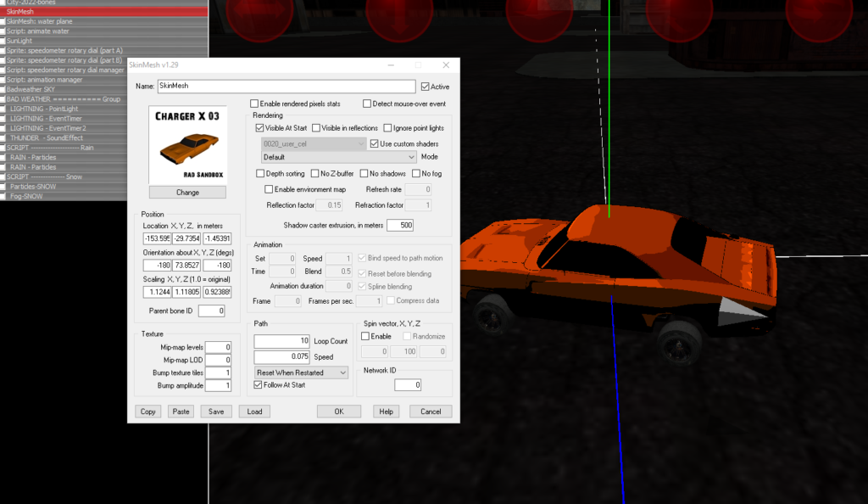Click the Charger X 03 model thumbnail

click(187, 144)
